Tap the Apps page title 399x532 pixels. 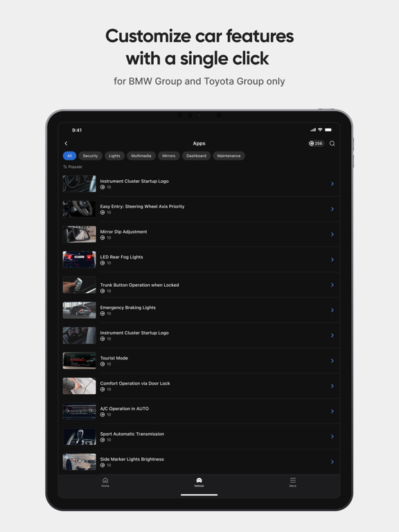(199, 143)
